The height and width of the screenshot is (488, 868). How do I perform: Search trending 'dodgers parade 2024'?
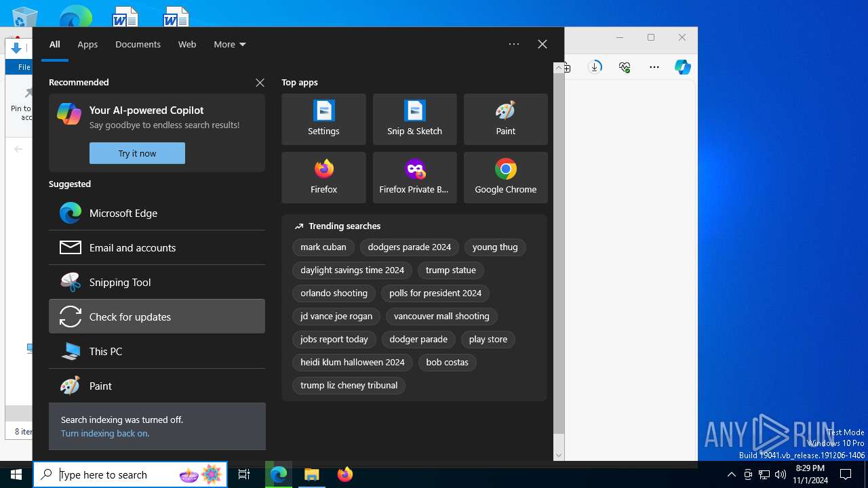[410, 247]
